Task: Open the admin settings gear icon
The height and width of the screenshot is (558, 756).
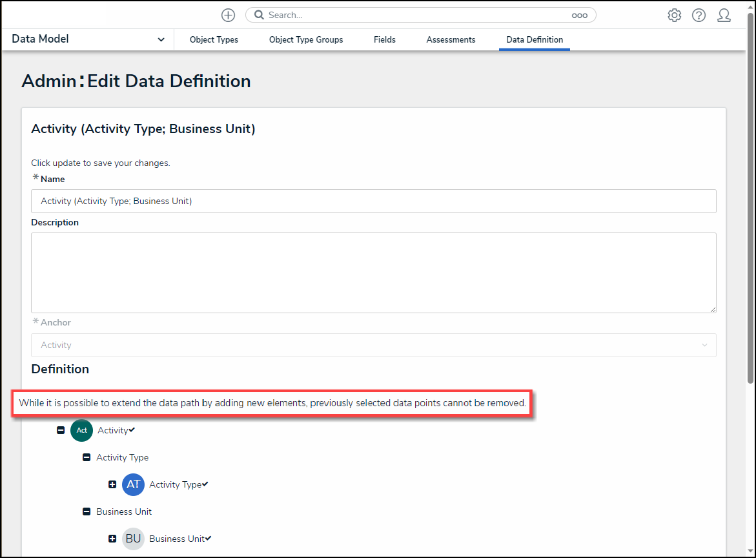Action: pyautogui.click(x=674, y=15)
